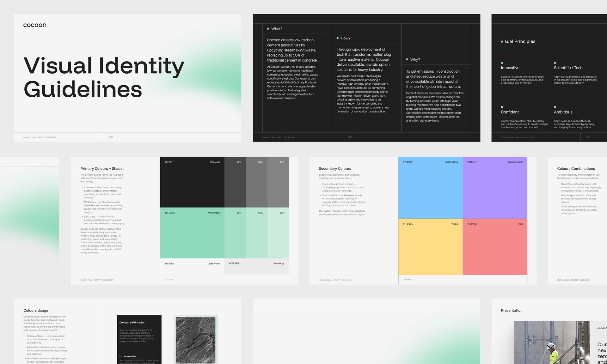
Task: Click the Colours Usage heading
Action: pyautogui.click(x=36, y=311)
